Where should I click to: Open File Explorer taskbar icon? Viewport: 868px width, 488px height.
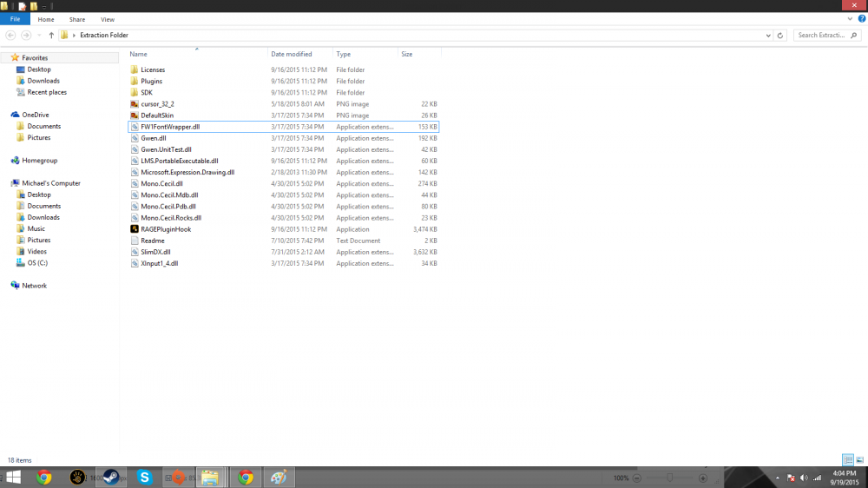point(210,478)
